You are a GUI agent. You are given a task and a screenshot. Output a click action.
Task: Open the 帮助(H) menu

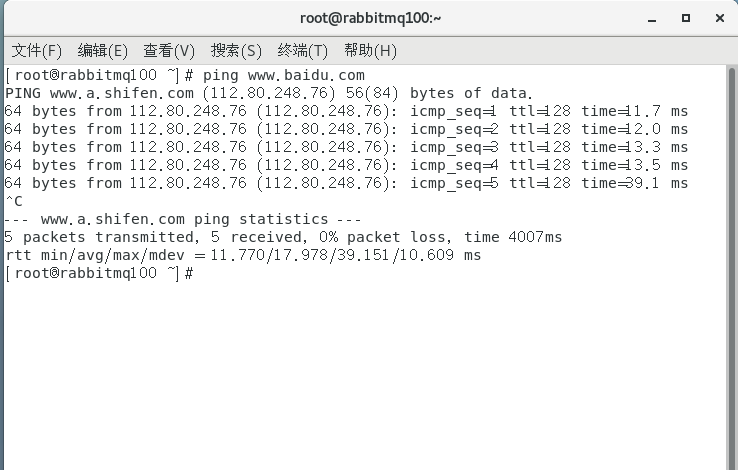coord(370,50)
